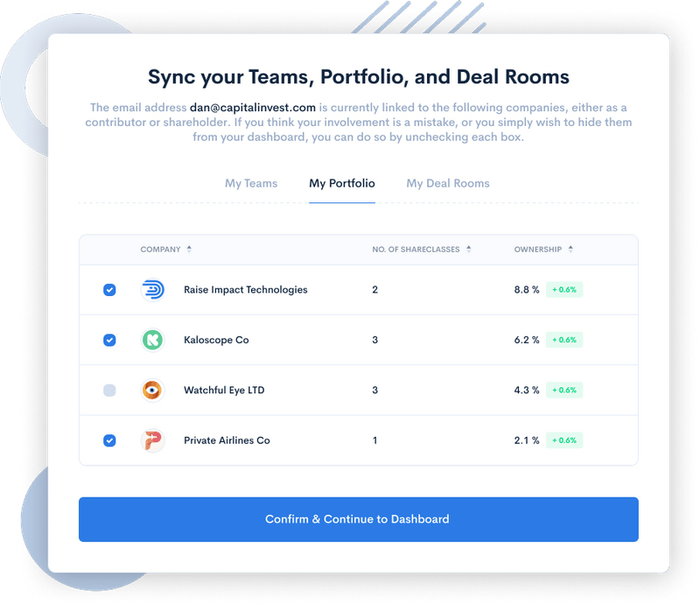Image resolution: width=700 pixels, height=606 pixels.
Task: Select the Kaloscope Co company name
Action: coord(216,340)
